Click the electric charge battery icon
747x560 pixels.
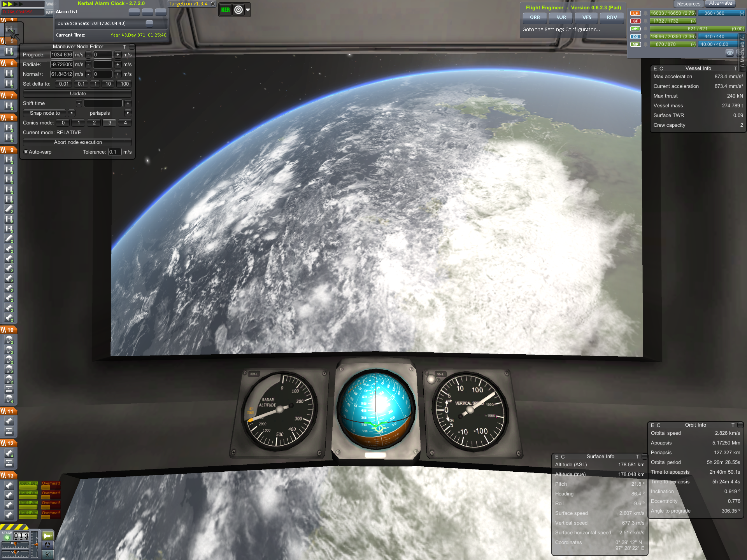click(x=635, y=29)
